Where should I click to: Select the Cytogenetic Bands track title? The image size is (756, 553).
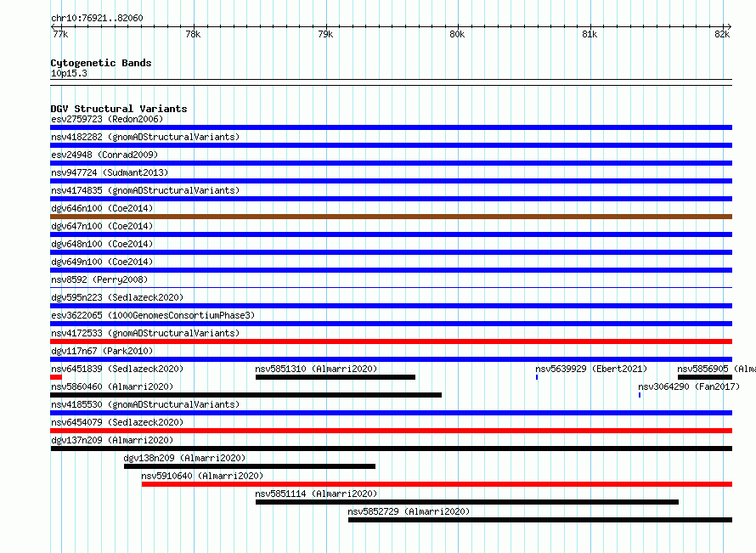point(101,63)
